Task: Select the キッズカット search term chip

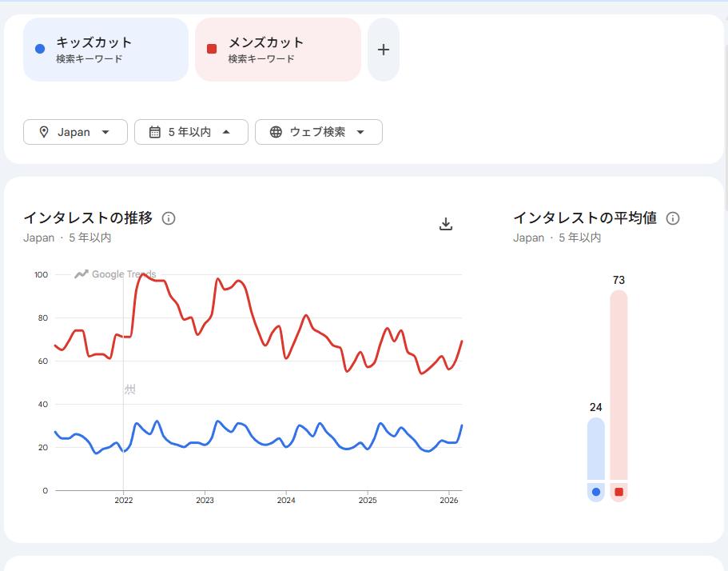Action: pyautogui.click(x=105, y=50)
